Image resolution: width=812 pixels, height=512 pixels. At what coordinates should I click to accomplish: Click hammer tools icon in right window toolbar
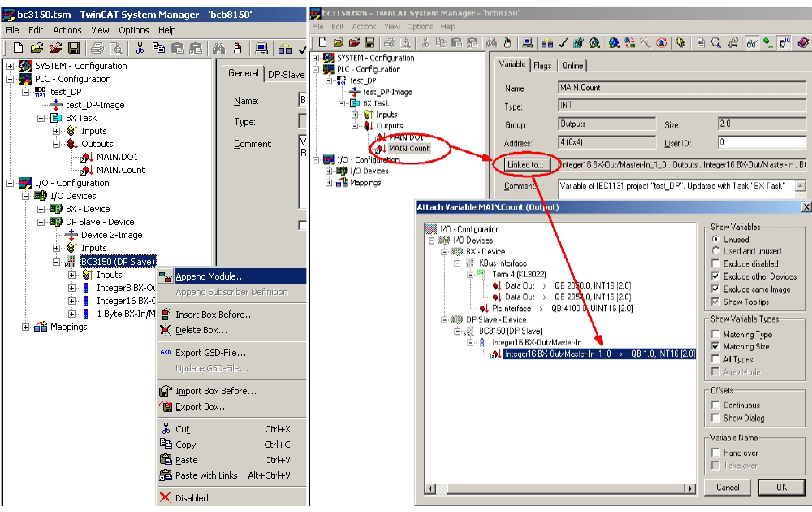(x=646, y=42)
